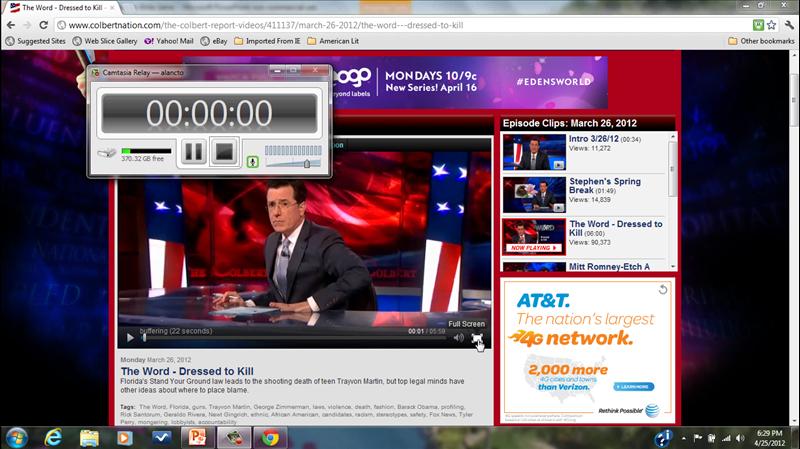Click the green Chrome extension icon
Screen dimensions: 800x449
point(758,25)
